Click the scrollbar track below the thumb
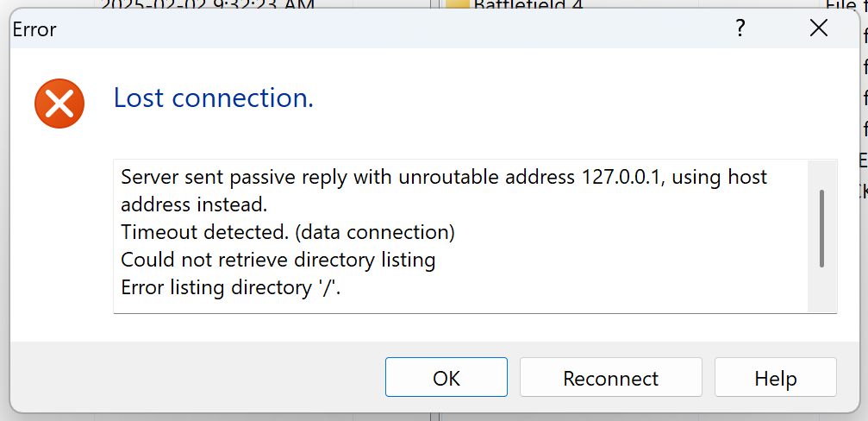 tap(822, 291)
